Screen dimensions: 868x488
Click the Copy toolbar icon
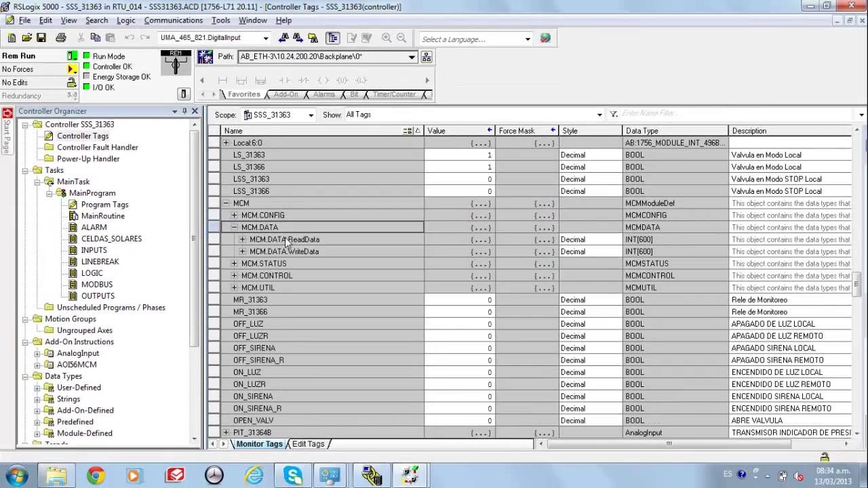(x=96, y=38)
